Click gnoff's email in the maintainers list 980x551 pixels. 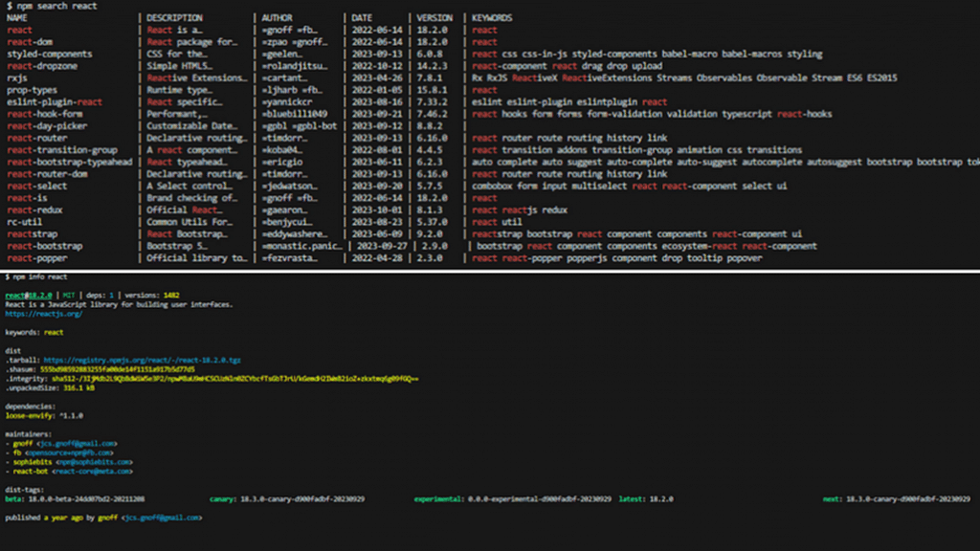[x=77, y=444]
